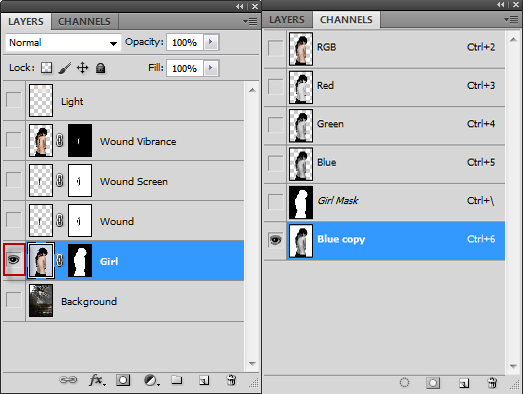Click Layers panel scroll down arrow
The image size is (524, 394).
click(252, 364)
